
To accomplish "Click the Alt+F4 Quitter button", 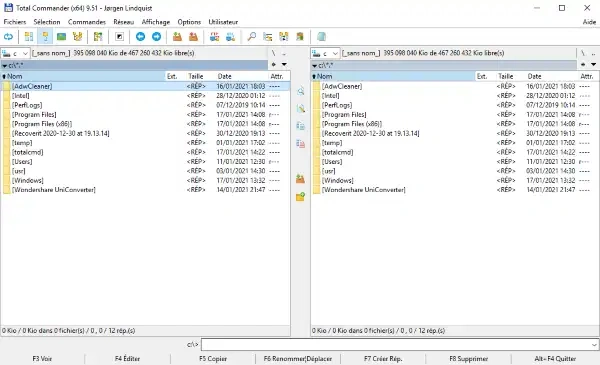I will 555,359.
